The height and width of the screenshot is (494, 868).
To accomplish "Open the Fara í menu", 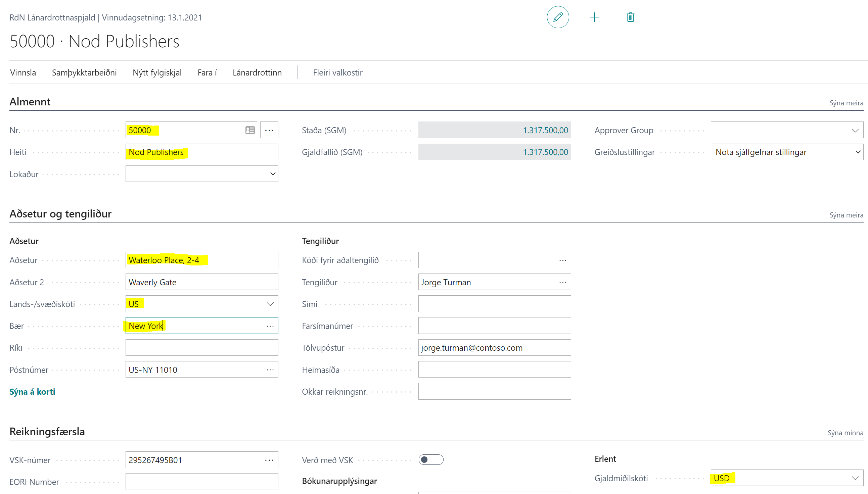I will 207,72.
